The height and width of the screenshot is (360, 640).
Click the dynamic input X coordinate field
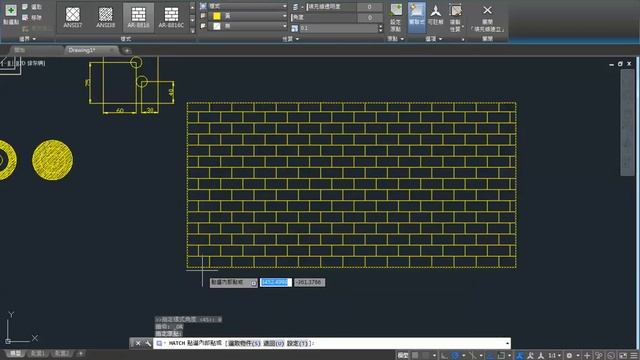[276, 282]
